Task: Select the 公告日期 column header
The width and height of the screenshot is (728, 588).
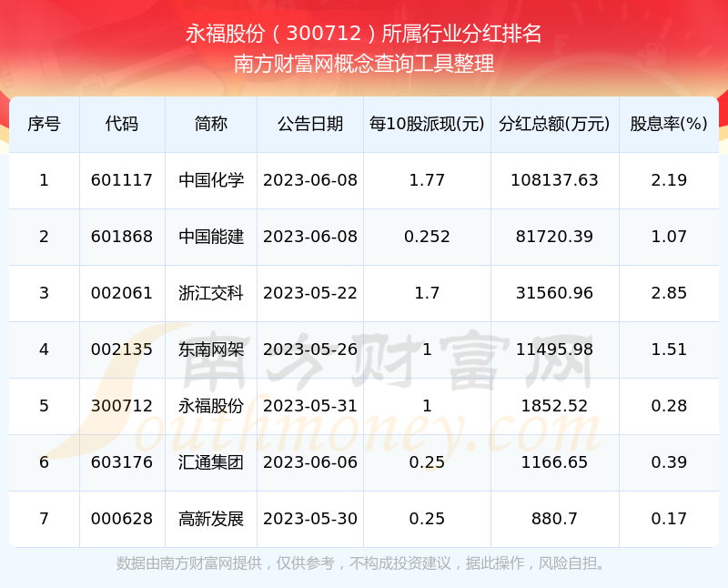Action: pos(310,124)
